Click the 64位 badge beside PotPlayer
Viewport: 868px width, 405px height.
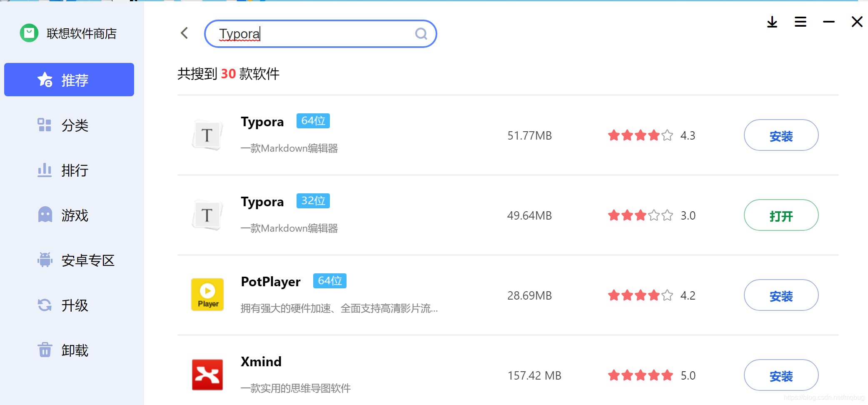[330, 281]
